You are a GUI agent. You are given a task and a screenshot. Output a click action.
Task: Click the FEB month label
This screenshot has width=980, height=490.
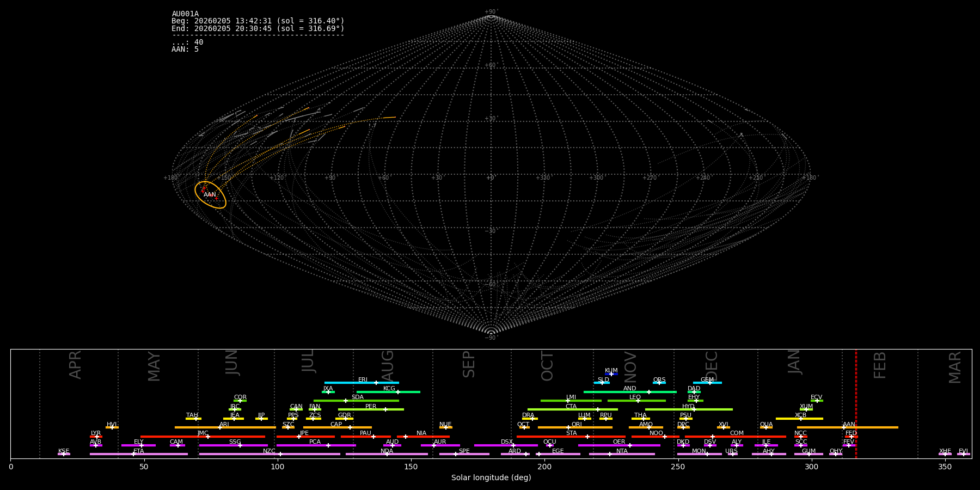(880, 365)
